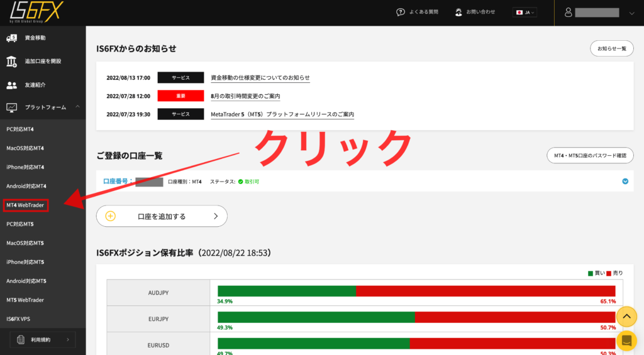This screenshot has width=644, height=355.
Task: Click the お知らせ一覧 button
Action: pos(611,48)
